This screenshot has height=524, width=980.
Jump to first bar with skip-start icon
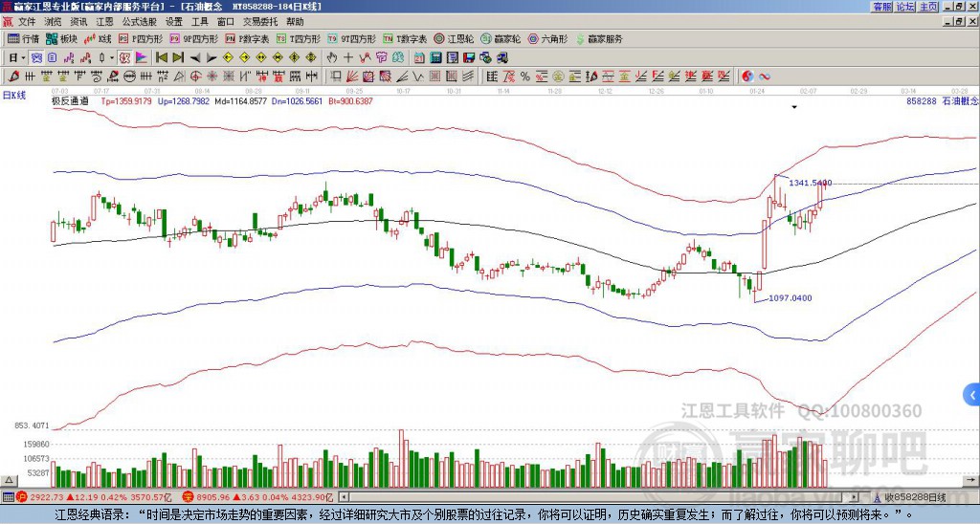click(161, 58)
